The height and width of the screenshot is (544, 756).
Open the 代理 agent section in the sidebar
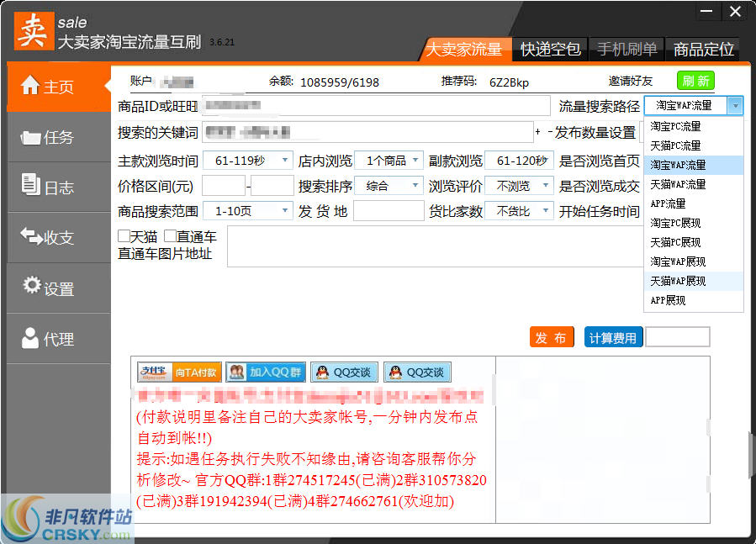[59, 339]
